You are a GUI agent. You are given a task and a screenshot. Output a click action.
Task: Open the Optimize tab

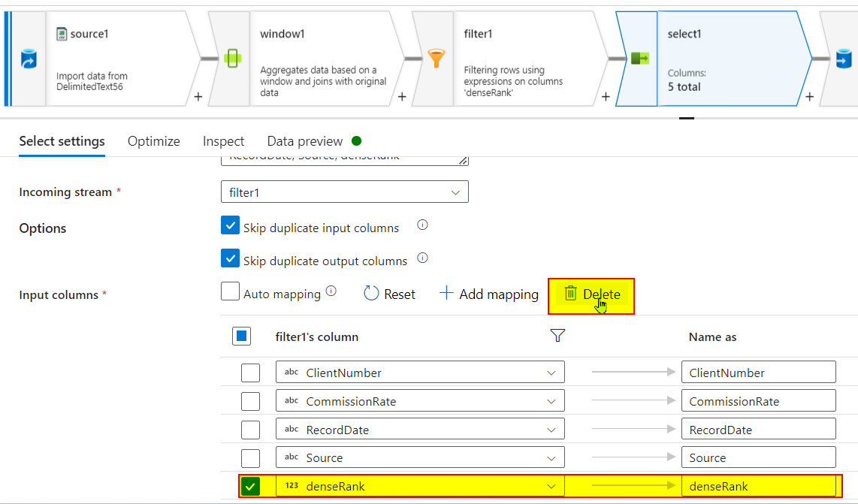tap(153, 141)
